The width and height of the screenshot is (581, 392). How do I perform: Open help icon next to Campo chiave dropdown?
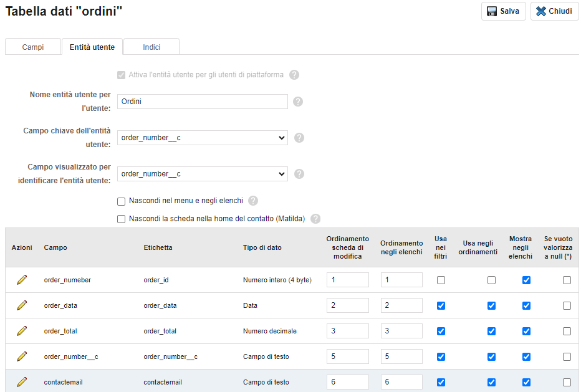click(299, 138)
